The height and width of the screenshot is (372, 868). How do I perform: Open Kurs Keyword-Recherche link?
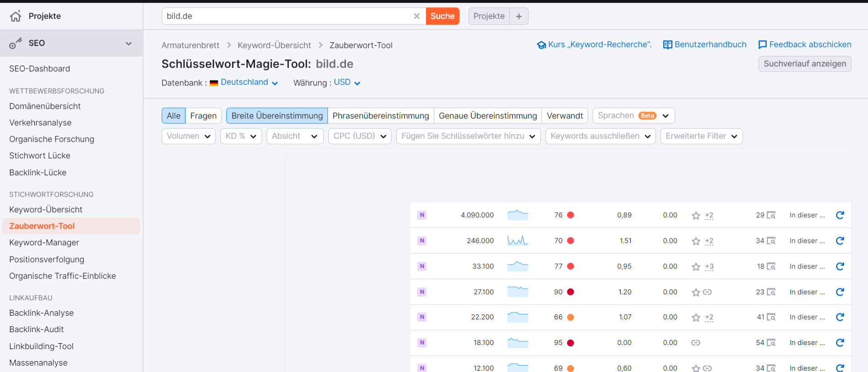(594, 45)
